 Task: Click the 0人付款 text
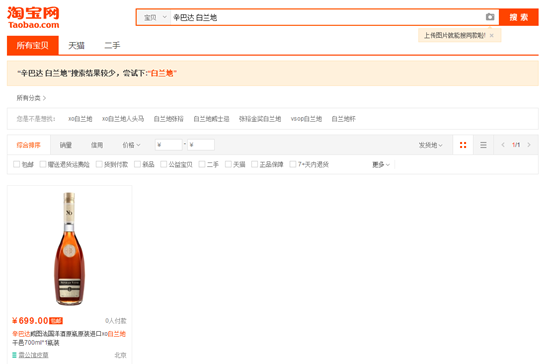[x=116, y=321]
